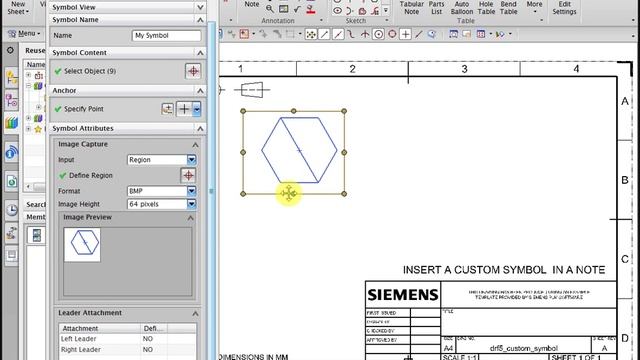Click the top-center region handle on the hexagon
The width and height of the screenshot is (640, 360).
[293, 111]
